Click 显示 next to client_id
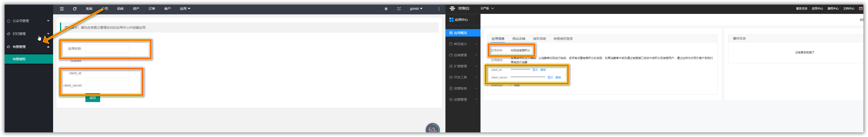 535,70
